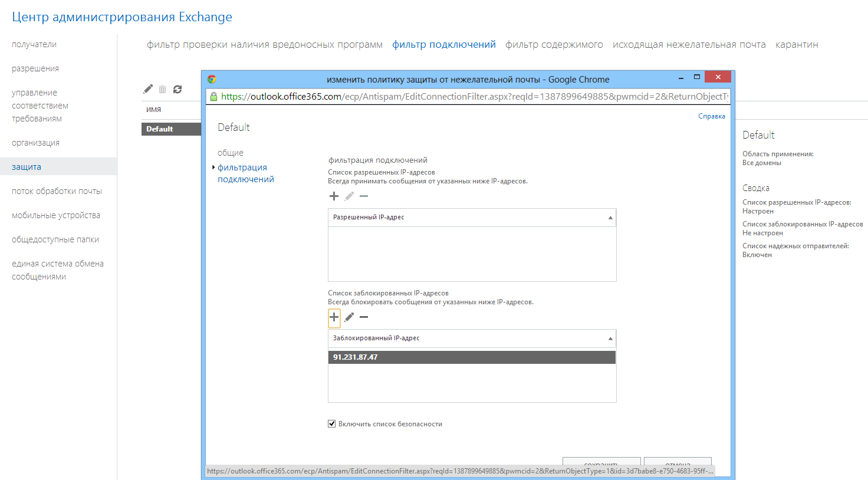
Task: Click the remove icon above allowed IP list
Action: pyautogui.click(x=364, y=196)
